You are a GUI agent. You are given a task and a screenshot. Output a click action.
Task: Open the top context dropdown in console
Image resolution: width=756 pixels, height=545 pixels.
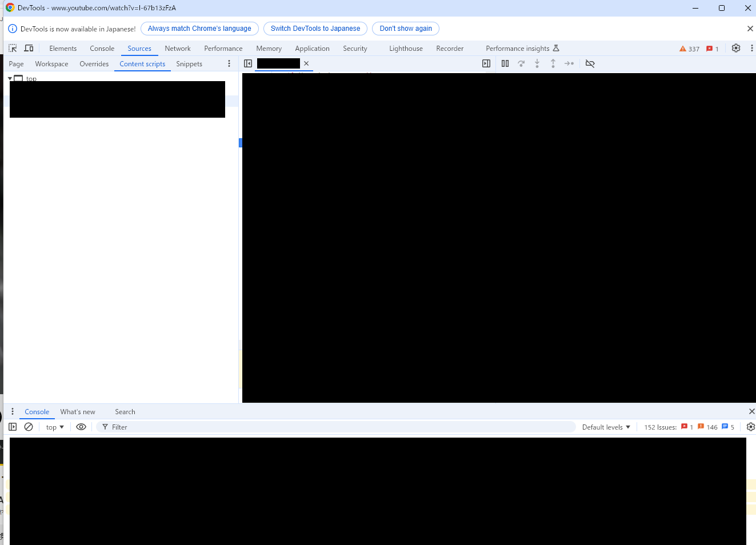pyautogui.click(x=54, y=427)
